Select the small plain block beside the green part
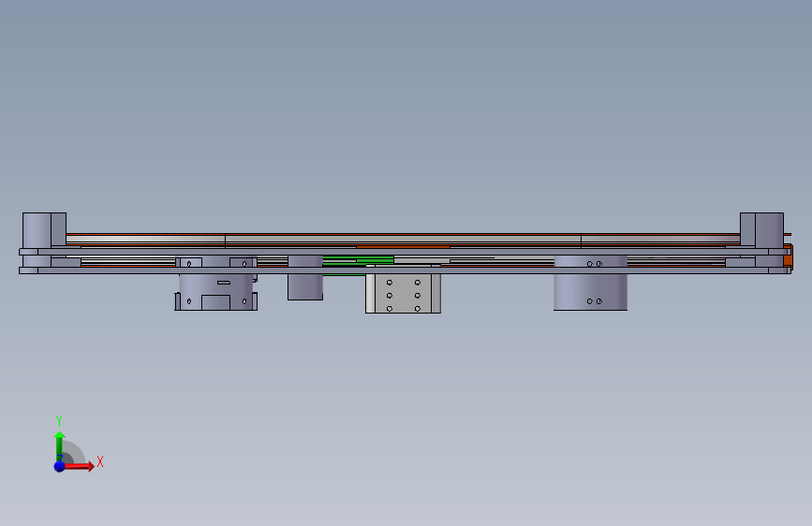The height and width of the screenshot is (526, 812). [305, 277]
